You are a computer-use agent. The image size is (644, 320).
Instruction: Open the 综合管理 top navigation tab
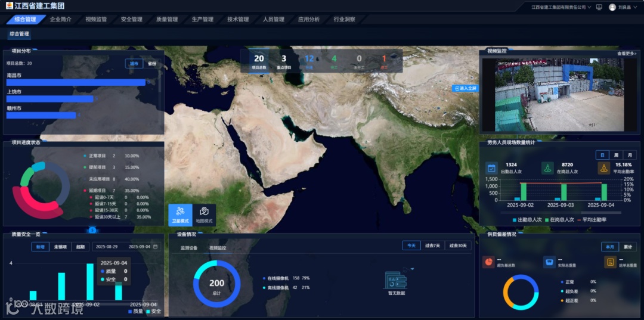26,19
